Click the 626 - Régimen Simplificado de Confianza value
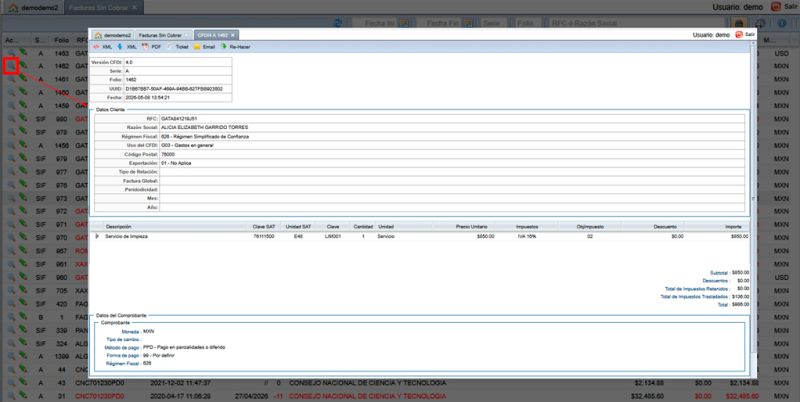This screenshot has width=800, height=402. click(x=205, y=137)
